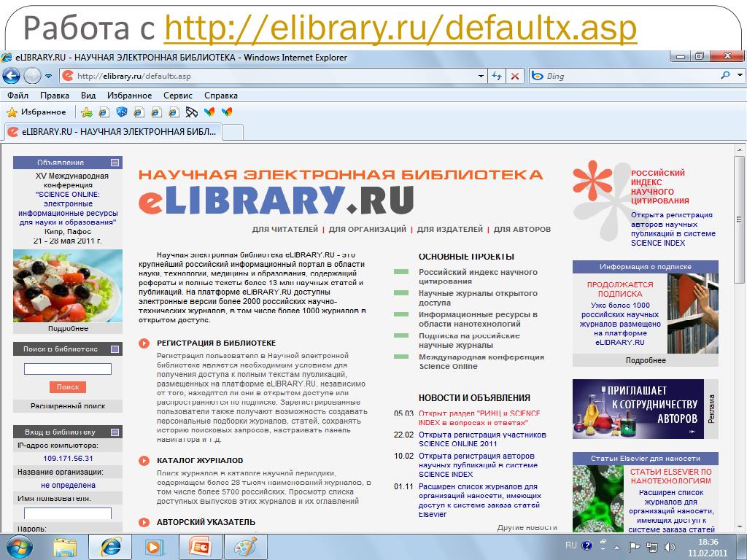
Task: Toggle the Поиск в библиотеке panel
Action: pos(115,349)
